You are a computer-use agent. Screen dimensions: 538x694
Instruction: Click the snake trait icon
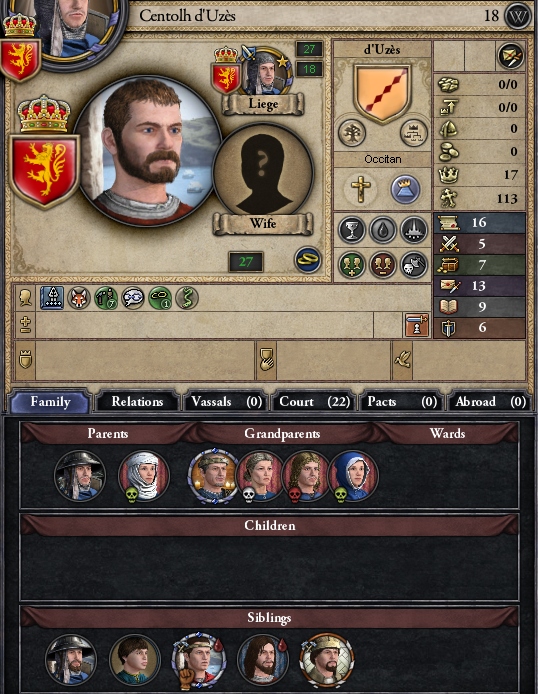click(187, 297)
